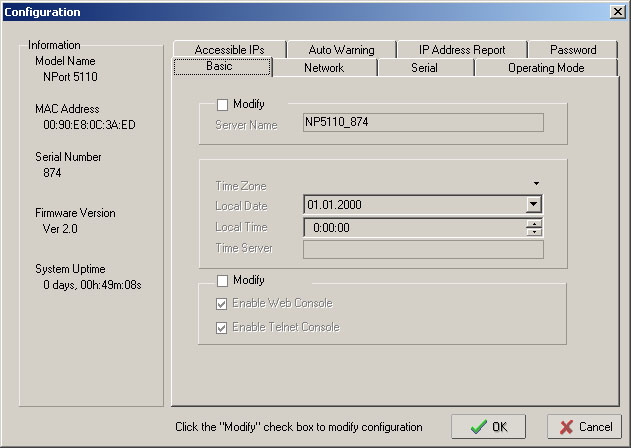Toggle the Enable Web Console checkbox
The height and width of the screenshot is (448, 631).
click(x=222, y=303)
